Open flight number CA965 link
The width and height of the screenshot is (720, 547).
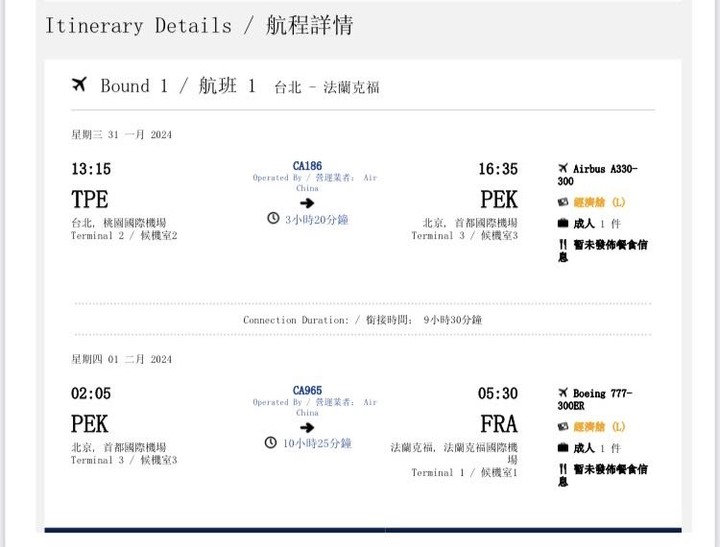307,390
